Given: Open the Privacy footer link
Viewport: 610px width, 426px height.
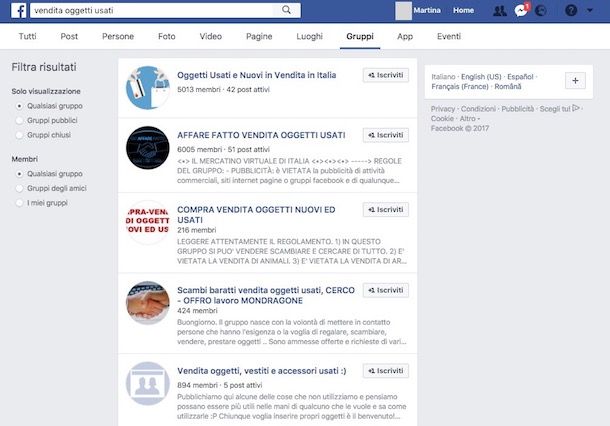Looking at the screenshot, I should [x=443, y=109].
